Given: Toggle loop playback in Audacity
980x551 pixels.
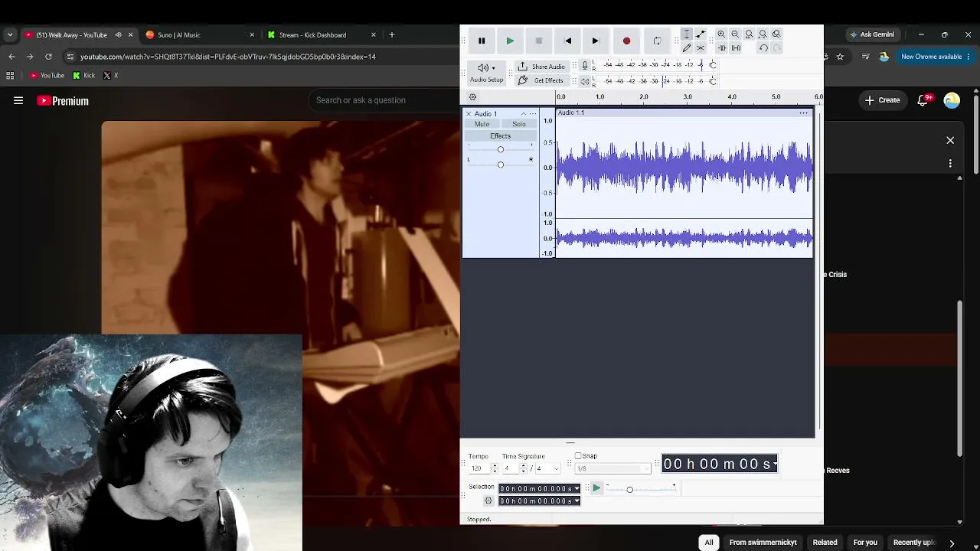Looking at the screenshot, I should (657, 41).
